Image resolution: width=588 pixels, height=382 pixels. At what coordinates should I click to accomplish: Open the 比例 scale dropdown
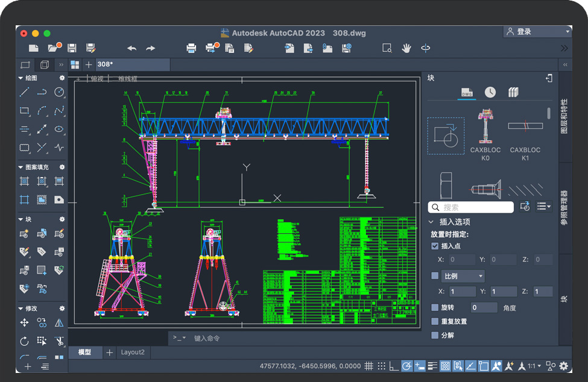[463, 276]
